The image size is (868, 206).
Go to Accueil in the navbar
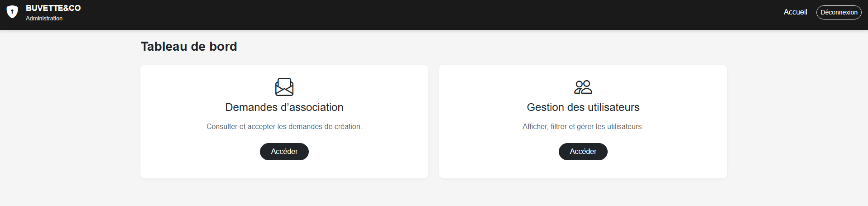tap(795, 12)
